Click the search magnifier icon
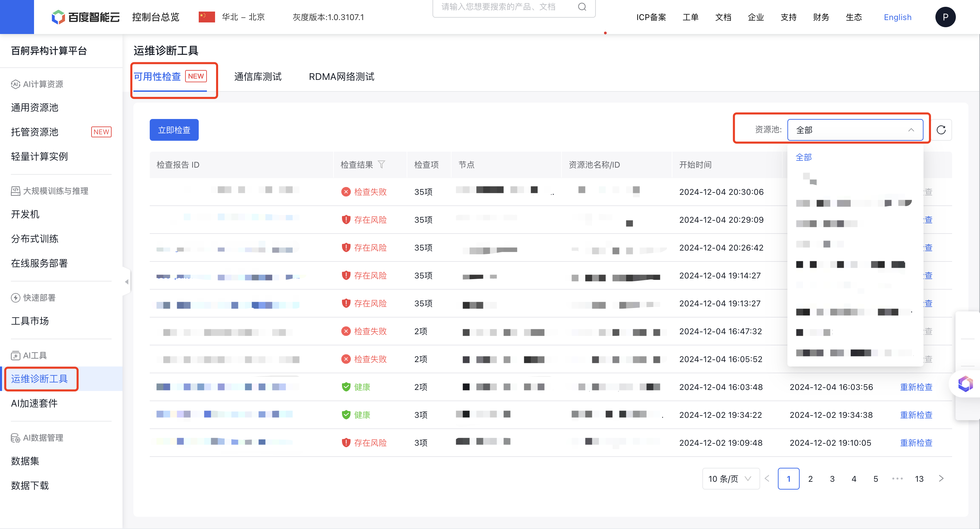The height and width of the screenshot is (529, 980). click(582, 7)
